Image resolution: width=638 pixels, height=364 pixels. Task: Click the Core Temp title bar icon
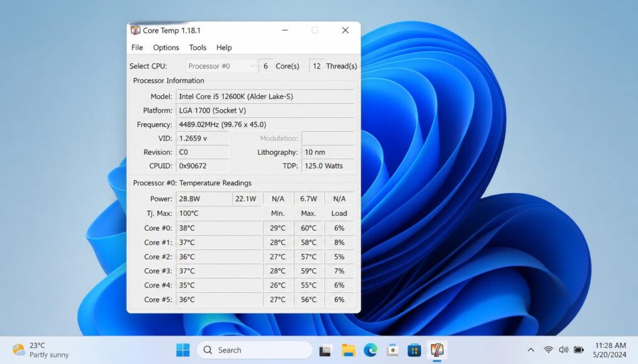[135, 30]
